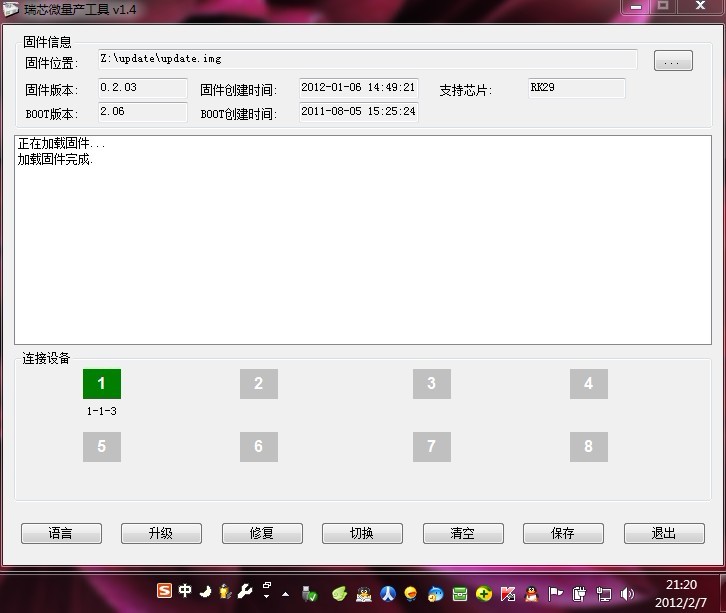Click the 修复 (repair) button
The height and width of the screenshot is (613, 726).
(262, 533)
